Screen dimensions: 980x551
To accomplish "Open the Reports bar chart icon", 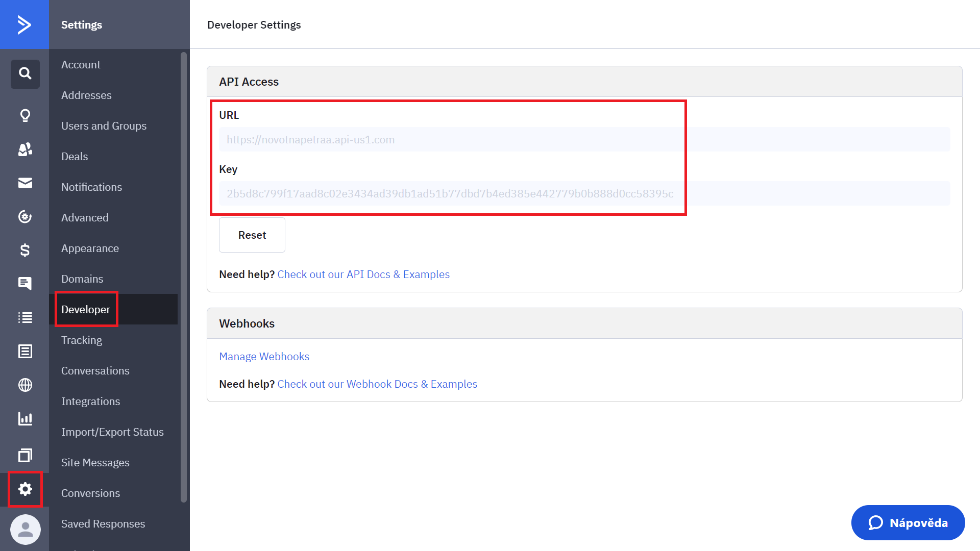I will point(25,418).
